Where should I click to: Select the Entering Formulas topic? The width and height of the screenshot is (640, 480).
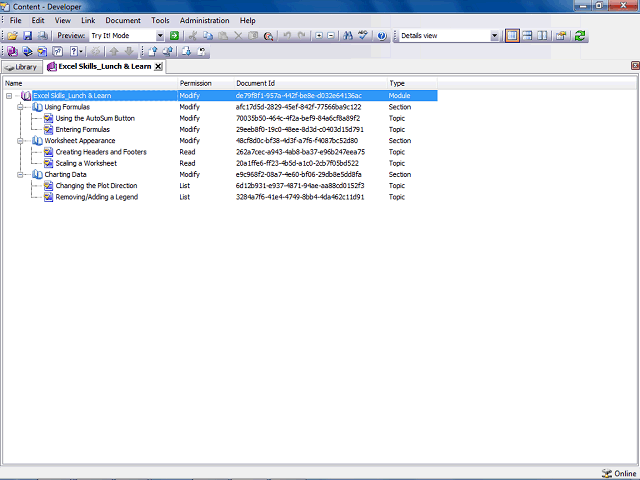(x=82, y=129)
